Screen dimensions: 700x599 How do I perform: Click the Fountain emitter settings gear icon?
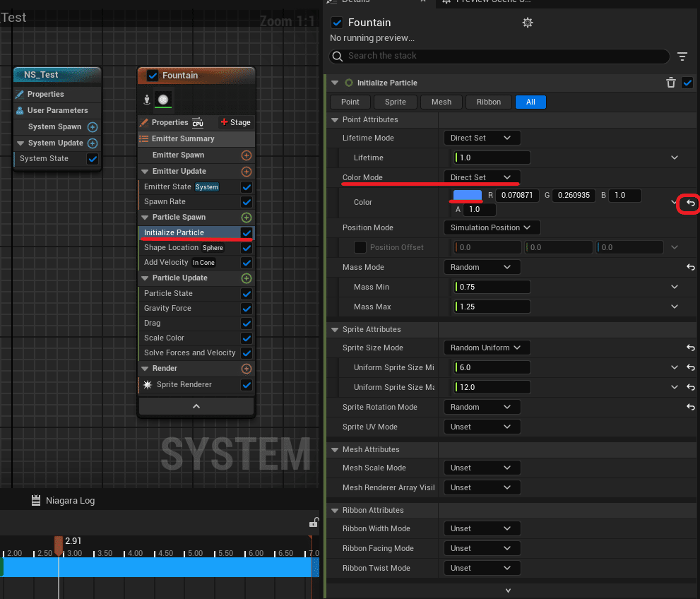click(x=527, y=23)
